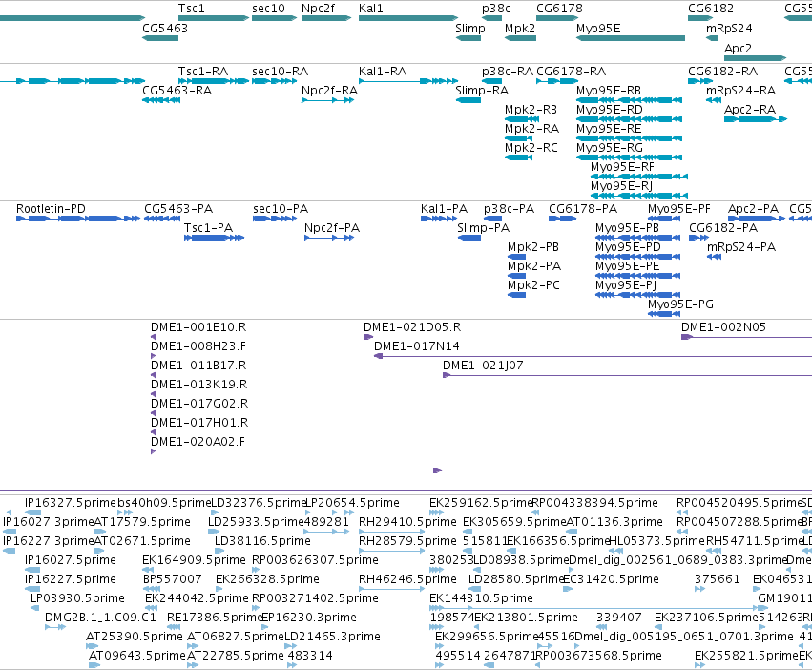The image size is (812, 670).
Task: Open the Slimp-PA protein label
Action: [x=483, y=228]
